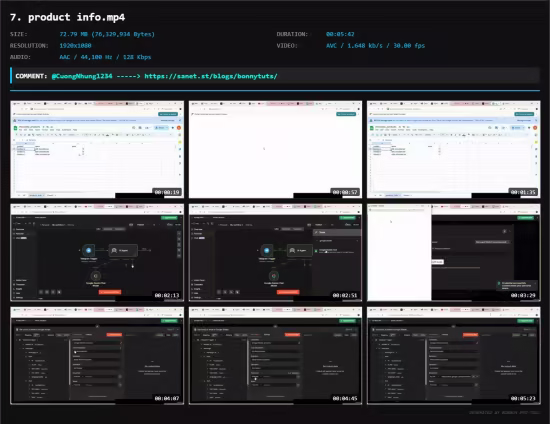
Task: Open the thumbnail timestamped 00:03:29
Action: coord(454,253)
